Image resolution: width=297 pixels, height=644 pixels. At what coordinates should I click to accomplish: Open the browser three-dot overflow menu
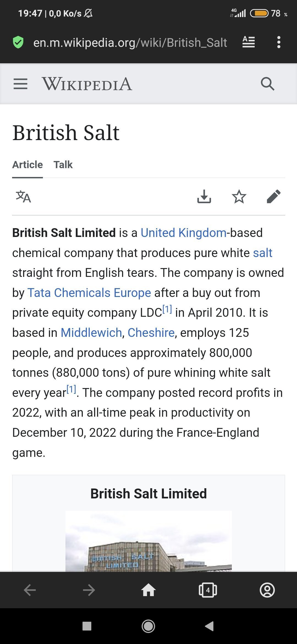pos(279,42)
